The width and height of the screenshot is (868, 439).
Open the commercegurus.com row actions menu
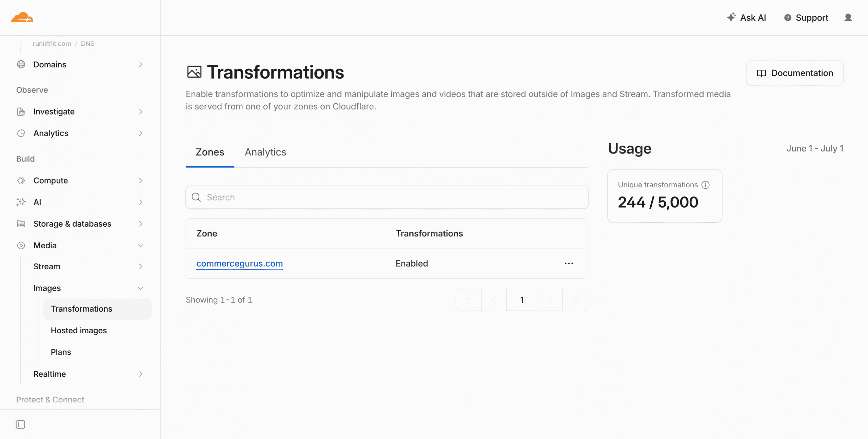click(569, 264)
